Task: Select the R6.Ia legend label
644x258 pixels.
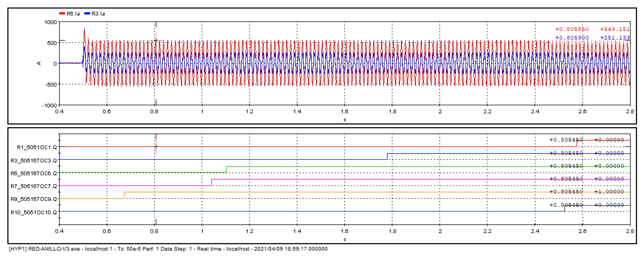Action: (73, 14)
